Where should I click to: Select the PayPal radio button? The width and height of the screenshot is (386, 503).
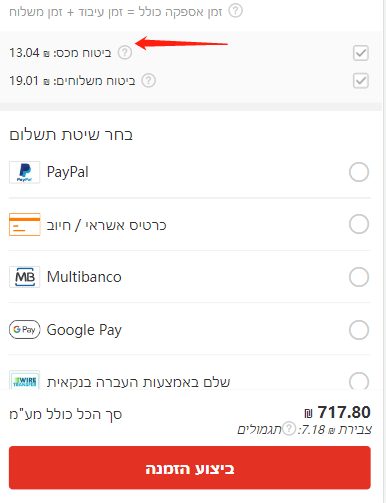(359, 172)
